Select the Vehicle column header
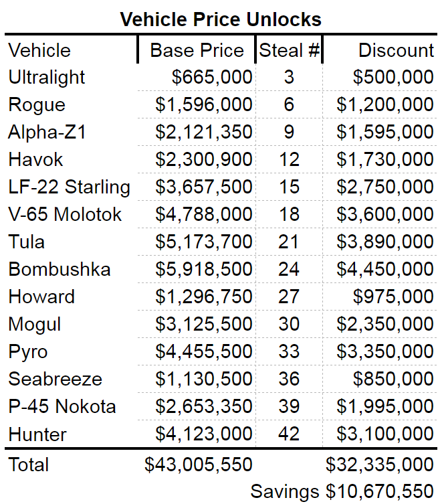Viewport: 440px width, 504px height. (39, 50)
